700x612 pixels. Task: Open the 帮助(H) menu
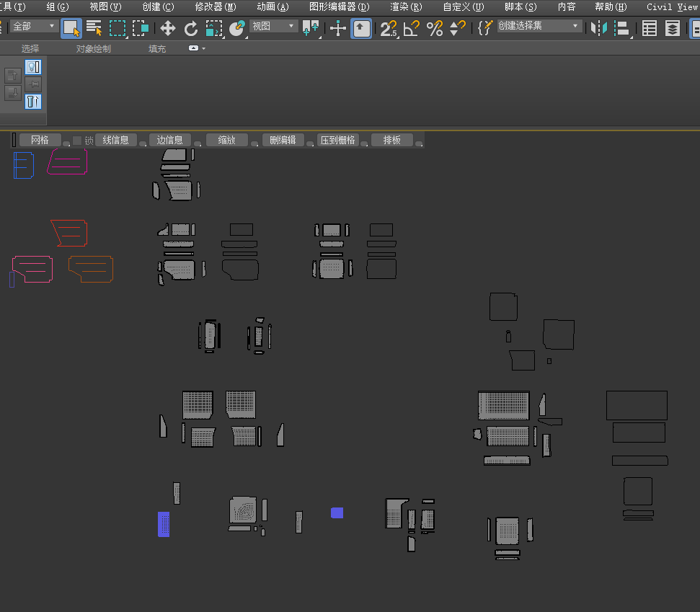pos(611,6)
